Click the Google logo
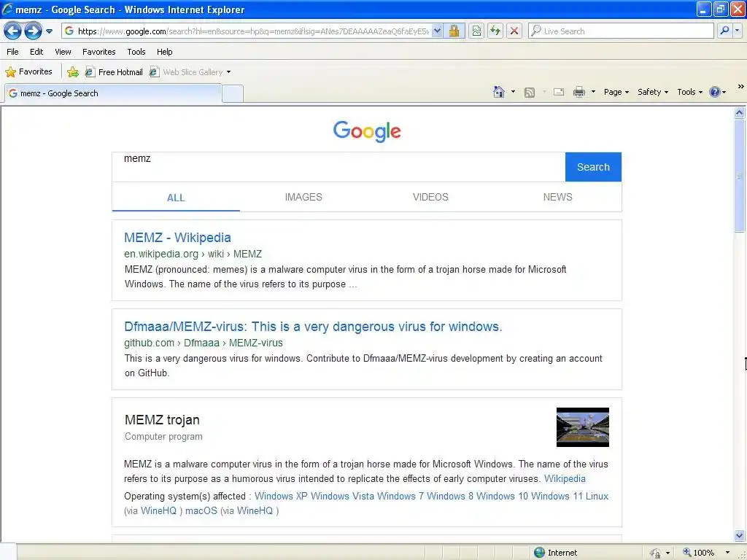The image size is (747, 560). (x=367, y=131)
